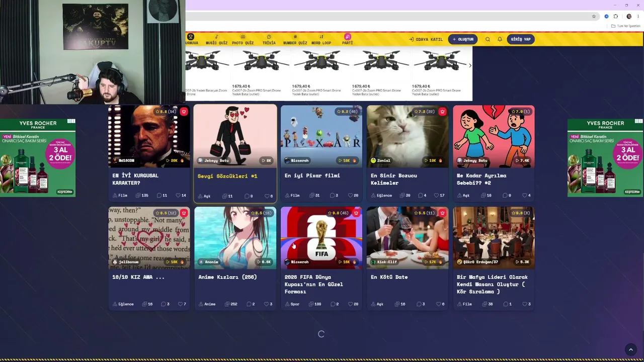The image size is (644, 362).
Task: Select the "Eğlence" tag on En Sinir Bozucu Kelimeler
Action: (x=381, y=196)
